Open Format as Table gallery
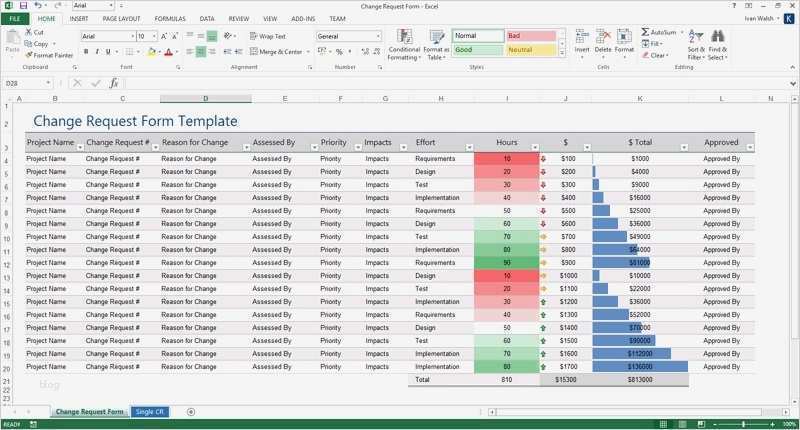Viewport: 800px width, 430px height. [436, 45]
